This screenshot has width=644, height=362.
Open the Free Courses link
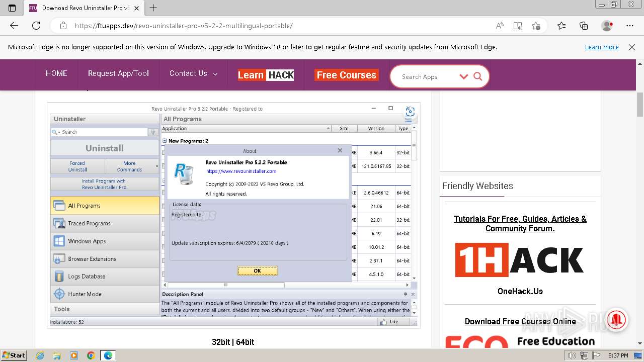(x=347, y=75)
